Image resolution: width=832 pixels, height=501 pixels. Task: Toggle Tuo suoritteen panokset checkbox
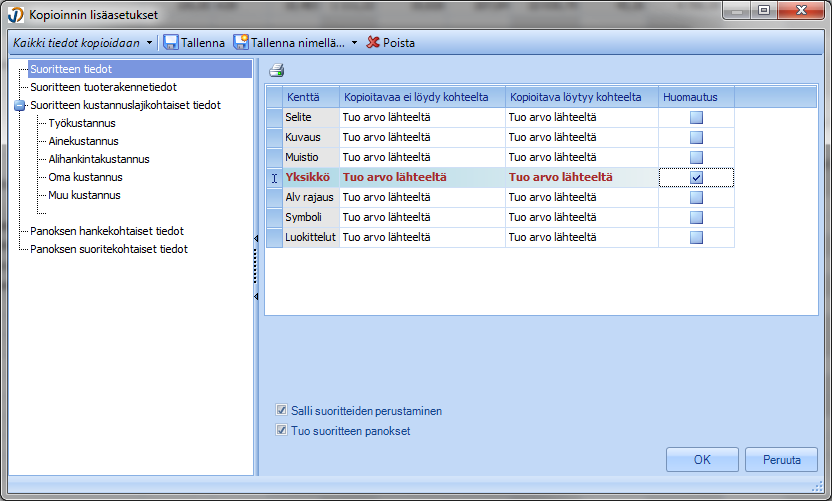pyautogui.click(x=281, y=430)
